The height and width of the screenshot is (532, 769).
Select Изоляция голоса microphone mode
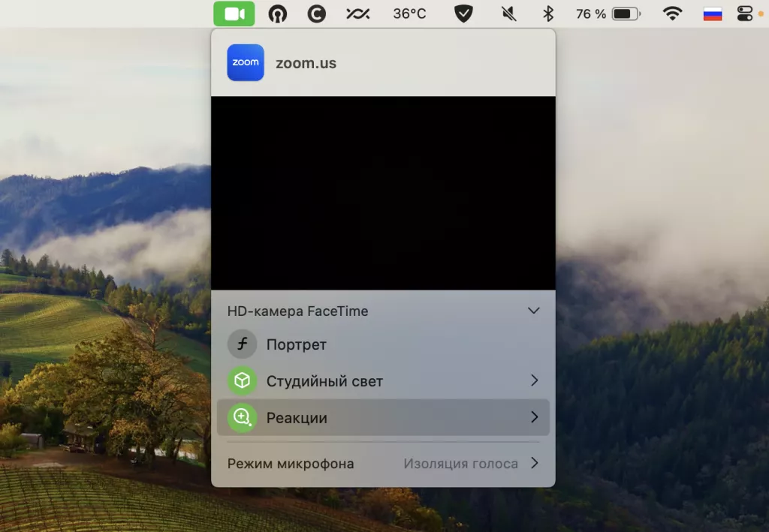click(460, 464)
